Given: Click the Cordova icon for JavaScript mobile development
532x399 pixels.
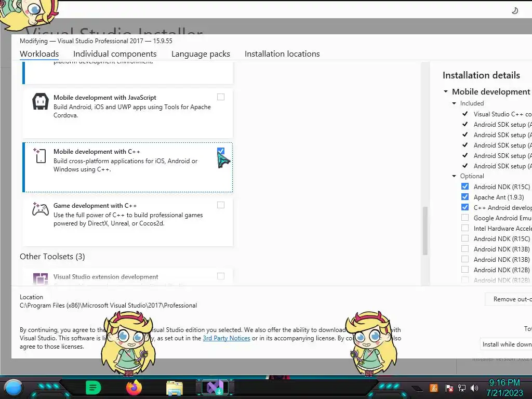Looking at the screenshot, I should click(41, 101).
